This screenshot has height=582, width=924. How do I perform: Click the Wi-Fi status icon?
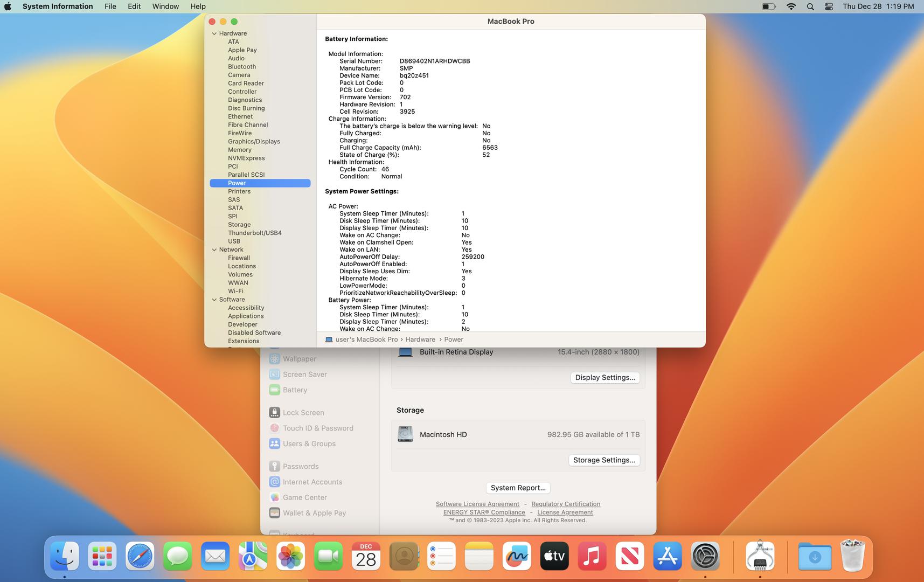[x=791, y=6]
